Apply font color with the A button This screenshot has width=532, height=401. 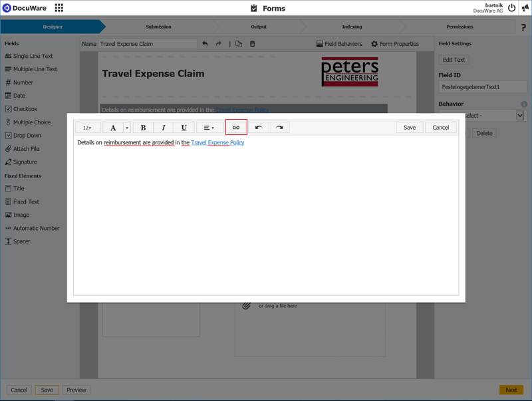coord(113,128)
